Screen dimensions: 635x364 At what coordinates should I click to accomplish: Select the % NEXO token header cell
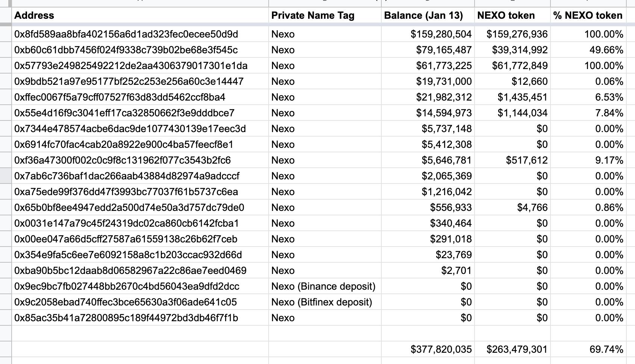coord(588,15)
